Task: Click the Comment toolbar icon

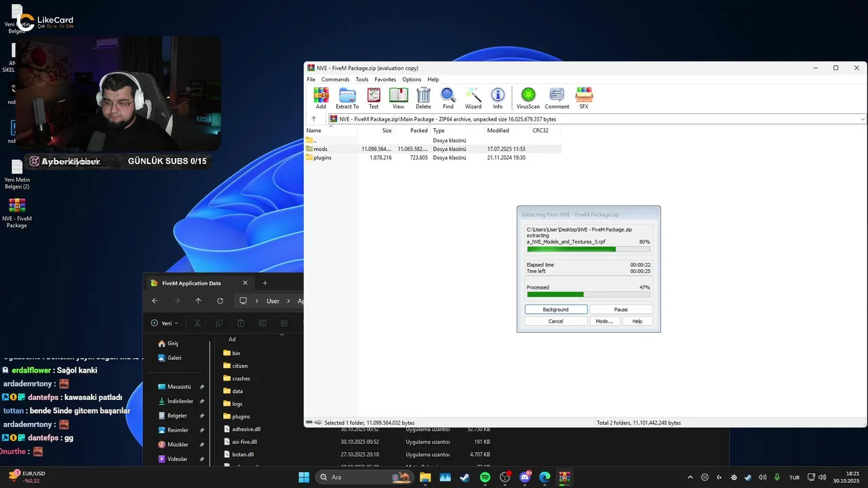Action: click(x=557, y=98)
